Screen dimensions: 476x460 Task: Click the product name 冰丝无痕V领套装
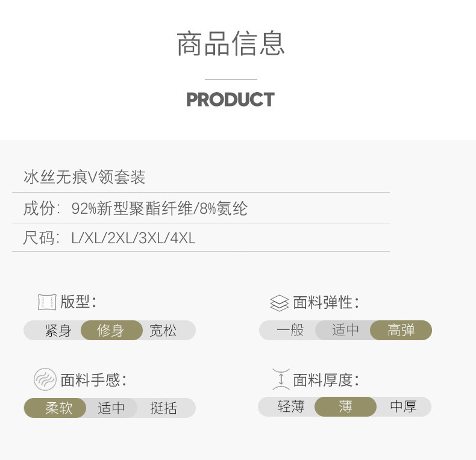[x=84, y=177]
